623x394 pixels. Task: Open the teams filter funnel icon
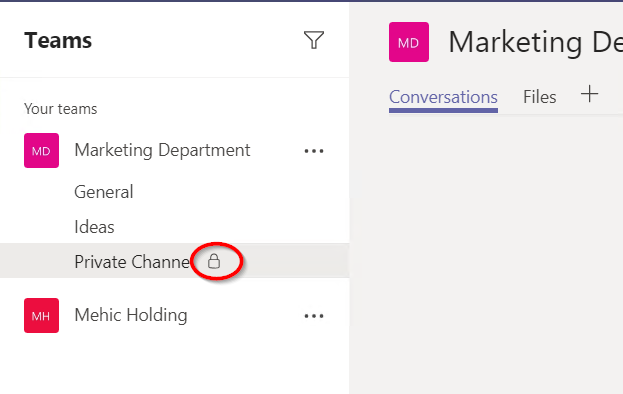click(314, 40)
